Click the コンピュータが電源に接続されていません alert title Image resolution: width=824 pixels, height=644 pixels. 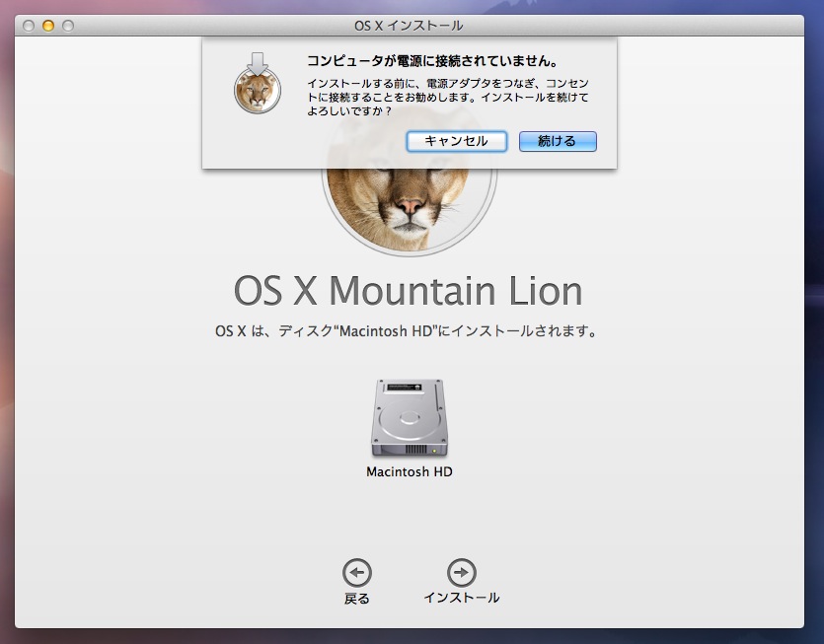point(432,61)
